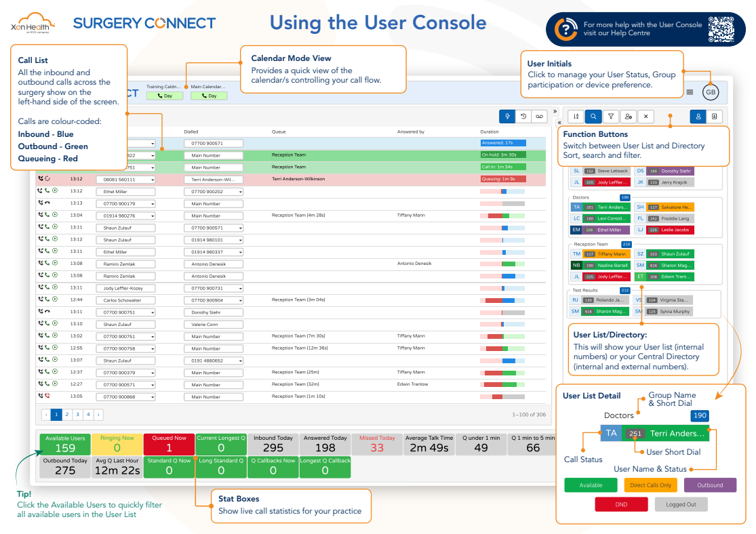Click the Test Results short dial 212 badge

pos(625,291)
